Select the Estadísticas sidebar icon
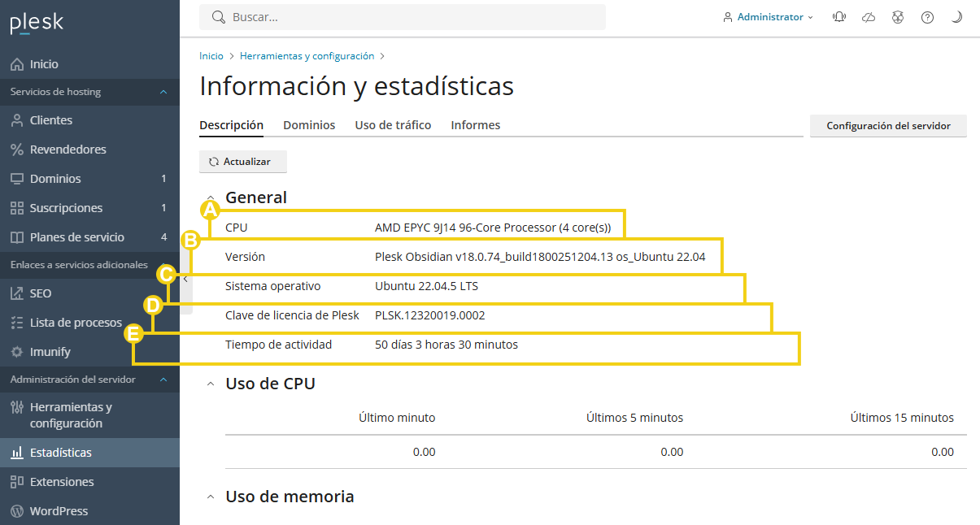This screenshot has height=525, width=980. tap(18, 452)
